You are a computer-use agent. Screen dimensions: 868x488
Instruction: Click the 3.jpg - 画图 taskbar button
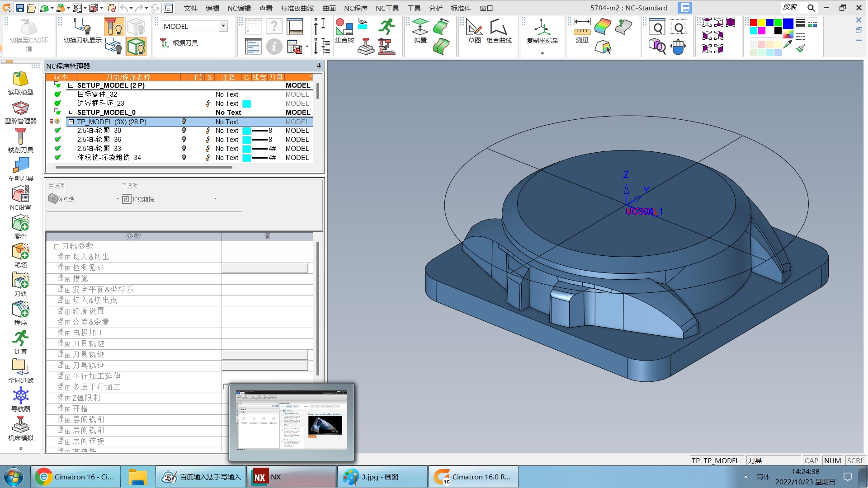(x=382, y=477)
